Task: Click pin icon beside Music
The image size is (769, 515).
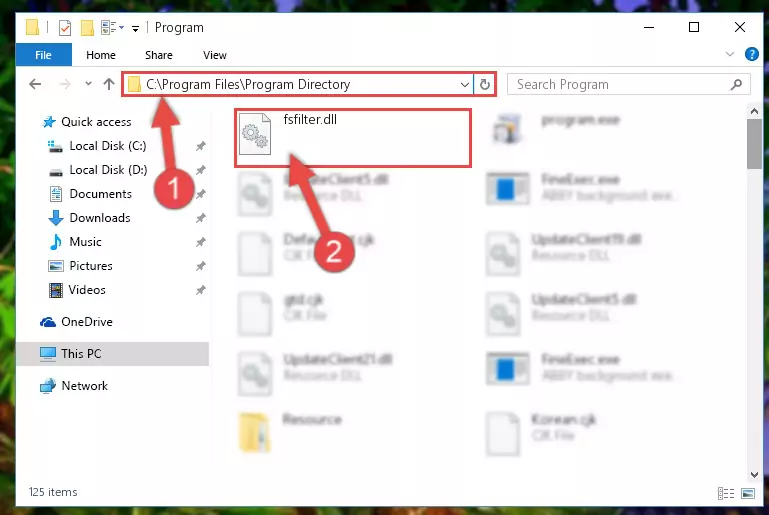Action: point(201,242)
